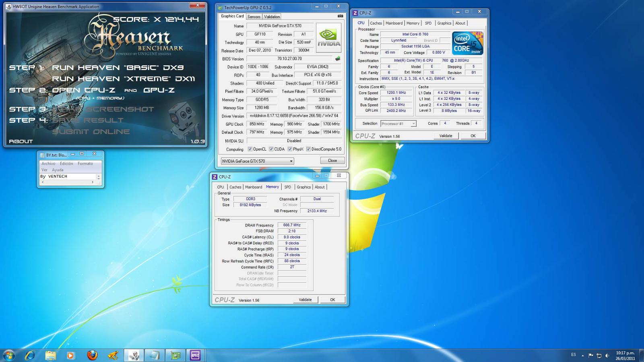Open the Processor #1 selection dropdown
644x362 pixels.
pos(398,124)
